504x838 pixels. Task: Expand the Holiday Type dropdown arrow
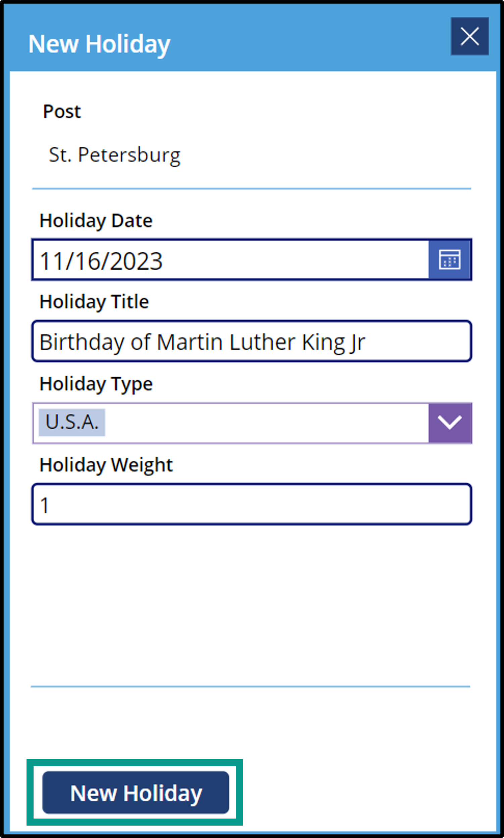tap(450, 423)
